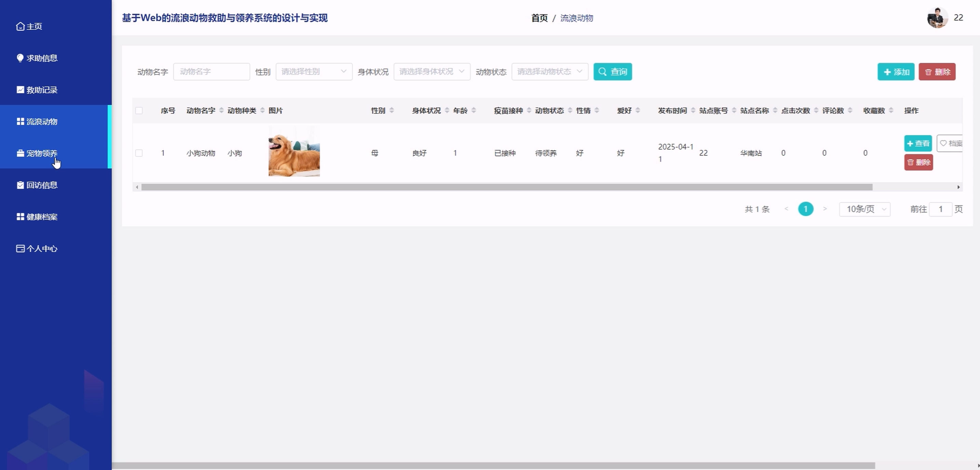
Task: Check the checkbox for row 小狗动物
Action: (139, 153)
